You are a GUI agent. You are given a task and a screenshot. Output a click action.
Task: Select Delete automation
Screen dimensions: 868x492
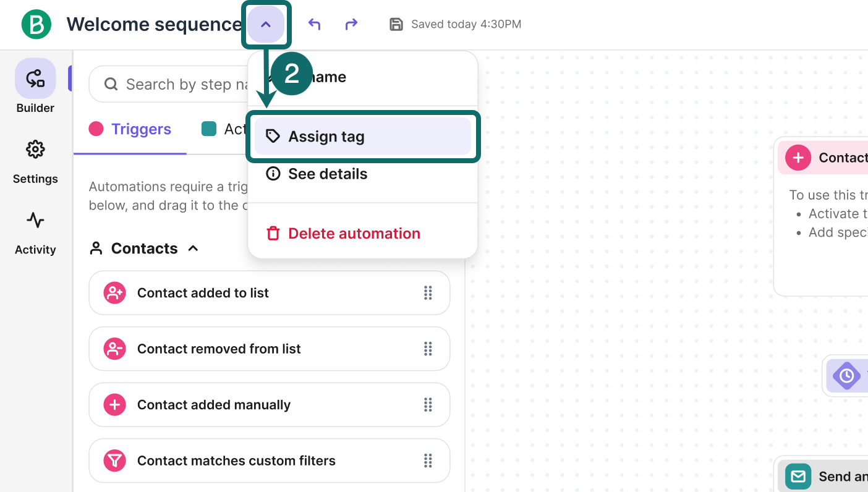click(x=354, y=234)
